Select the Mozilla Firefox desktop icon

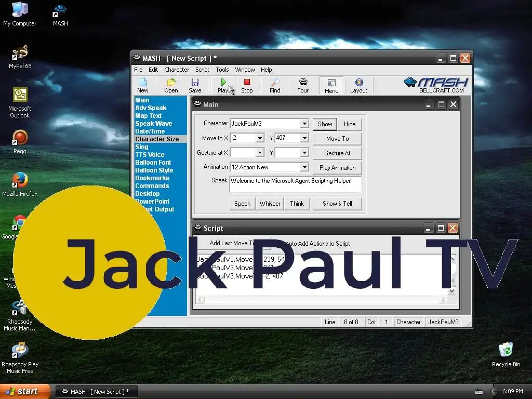coord(20,184)
